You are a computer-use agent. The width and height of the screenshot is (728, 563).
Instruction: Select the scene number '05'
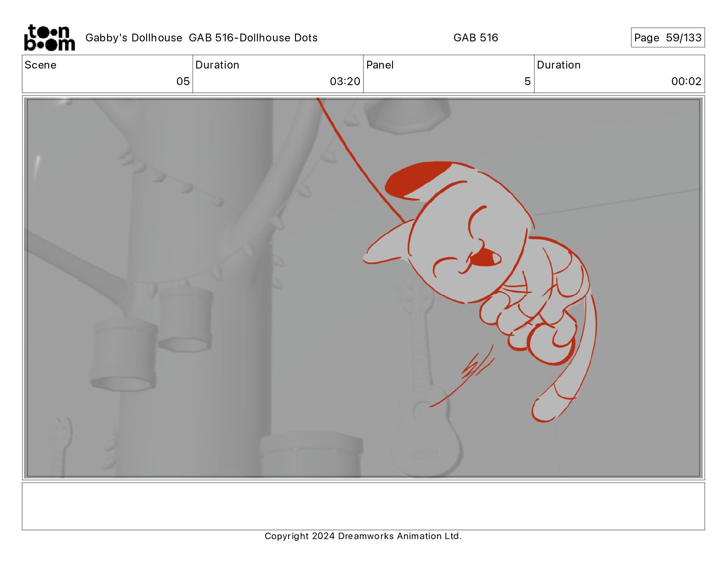click(183, 81)
